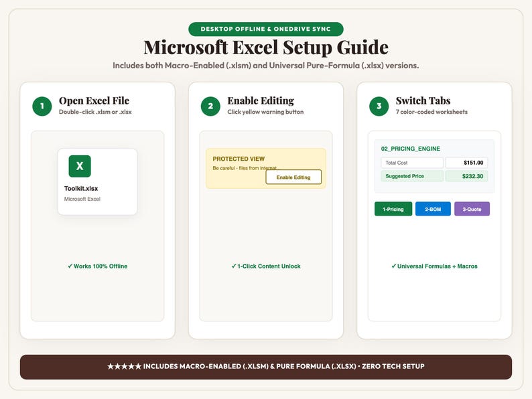Click the Open Excel File heading
The image size is (532, 399).
(x=94, y=100)
